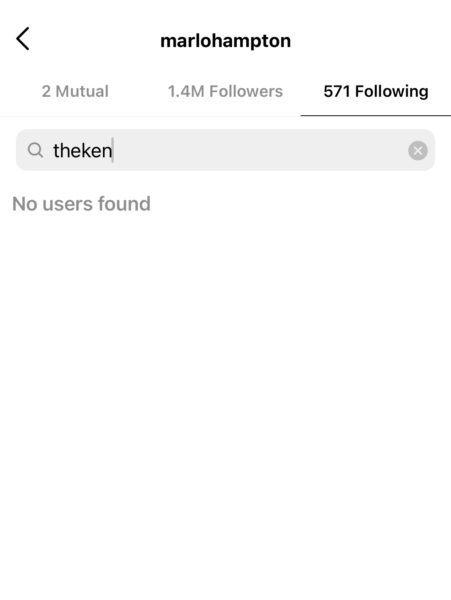Screen dimensions: 451x600
Task: Select the 571 Following tab
Action: [x=376, y=91]
